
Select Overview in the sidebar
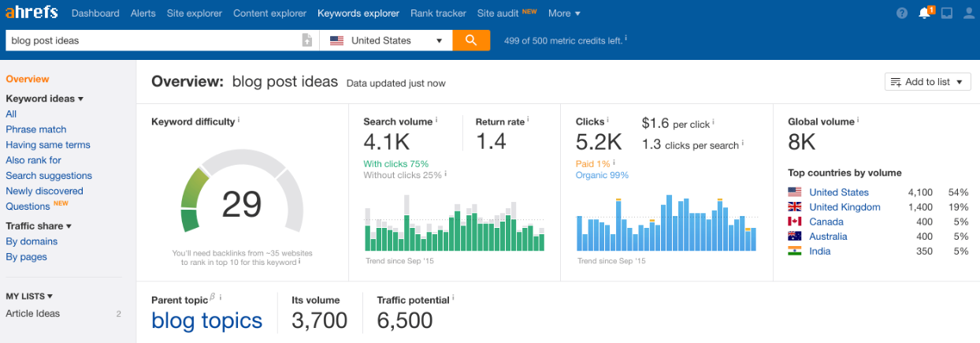28,79
